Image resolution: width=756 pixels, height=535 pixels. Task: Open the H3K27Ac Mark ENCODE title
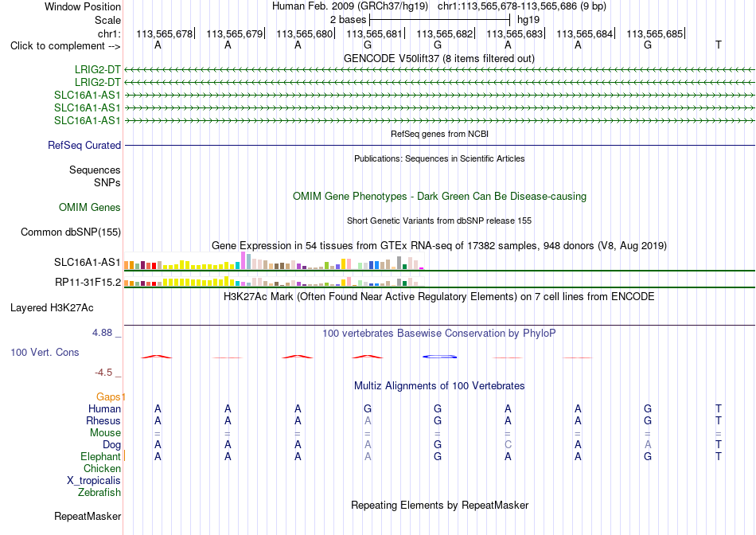pos(439,296)
